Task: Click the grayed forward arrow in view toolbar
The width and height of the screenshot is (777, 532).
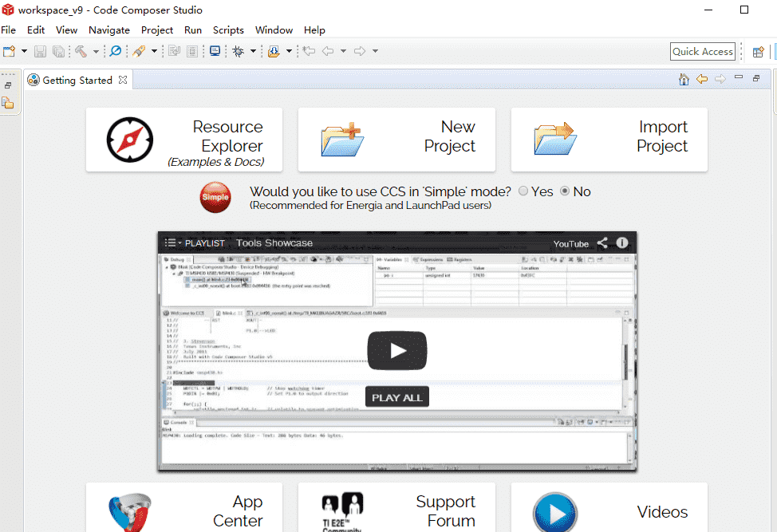Action: pos(720,79)
